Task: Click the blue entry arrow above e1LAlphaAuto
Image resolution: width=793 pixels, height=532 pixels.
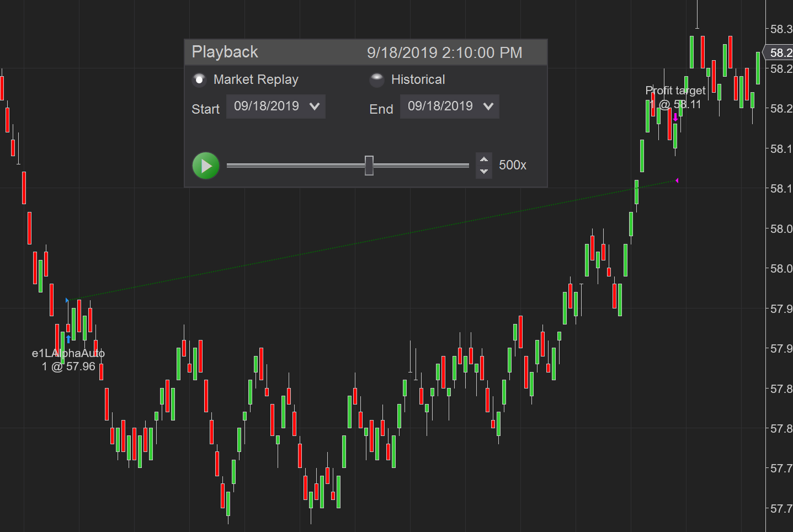Action: [68, 339]
